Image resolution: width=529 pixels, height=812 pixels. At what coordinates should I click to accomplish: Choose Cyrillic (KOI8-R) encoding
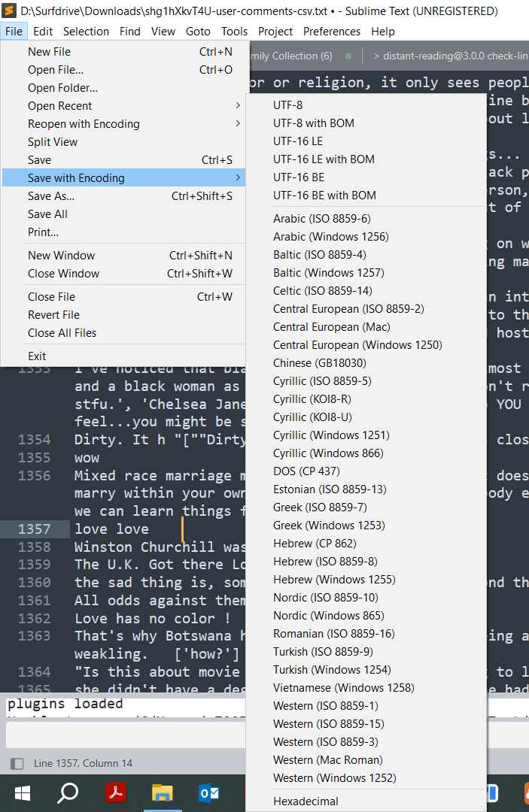[366, 399]
